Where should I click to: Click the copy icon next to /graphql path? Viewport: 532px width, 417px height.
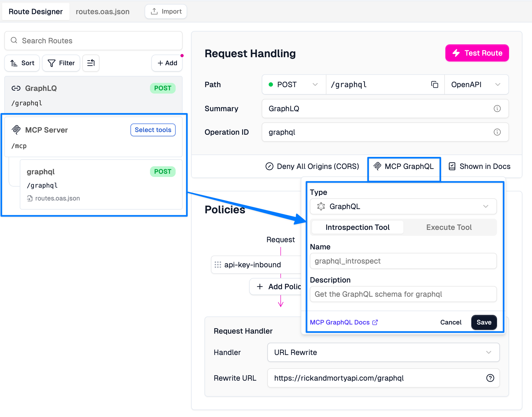(x=434, y=84)
